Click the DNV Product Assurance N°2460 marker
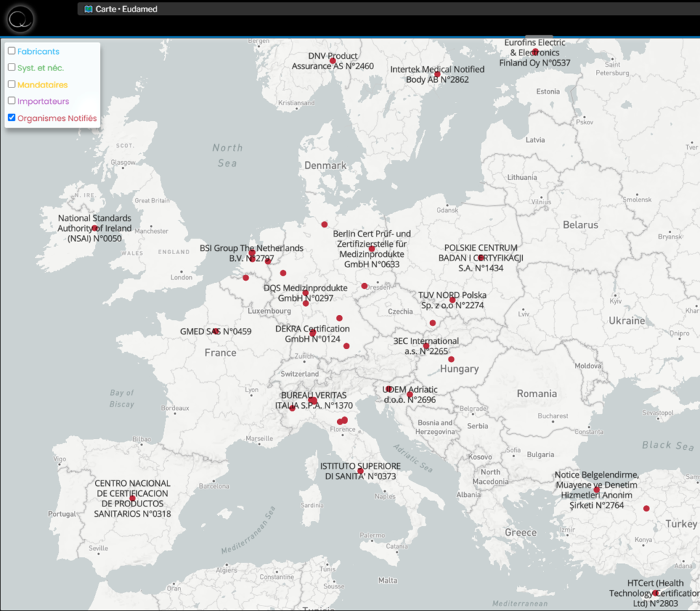The width and height of the screenshot is (700, 611). (x=333, y=61)
